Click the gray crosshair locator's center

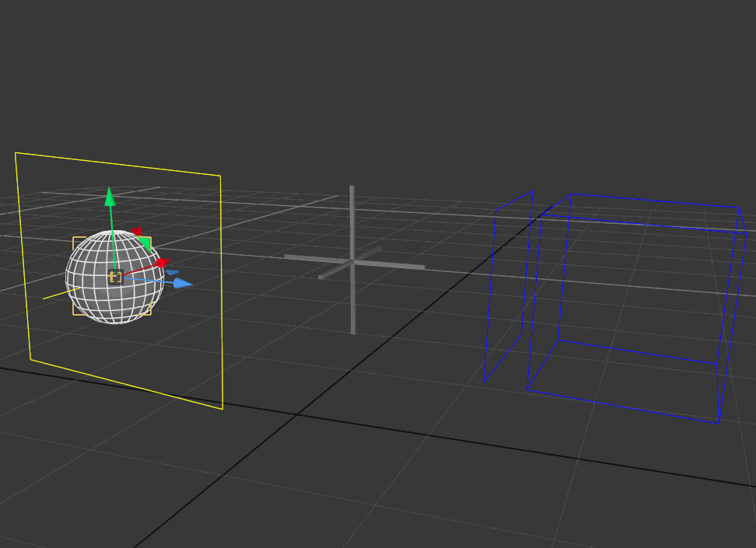click(x=352, y=263)
